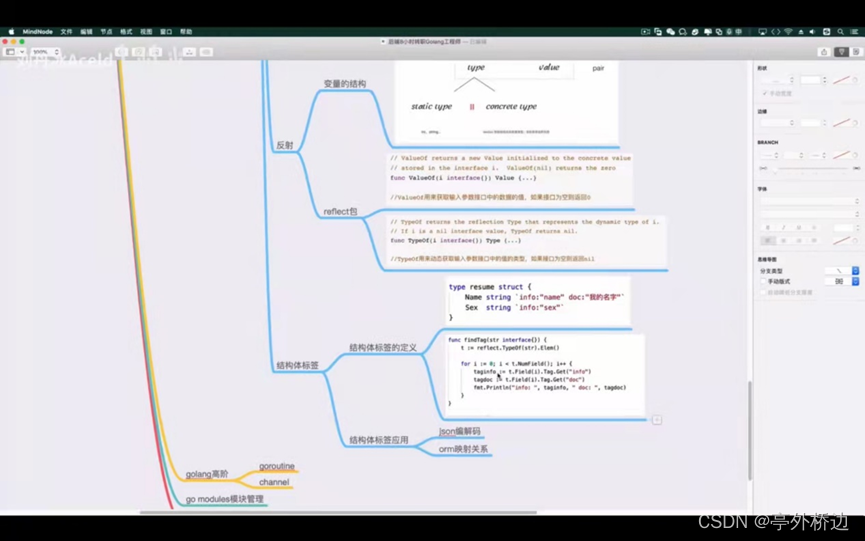Image resolution: width=865 pixels, height=541 pixels.
Task: Open the 分支类型 dropdown
Action: pos(842,271)
